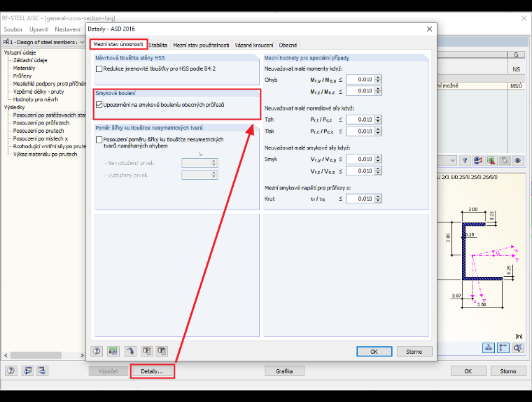This screenshot has width=532, height=402.
Task: Open the Soubor menu
Action: coord(13,29)
